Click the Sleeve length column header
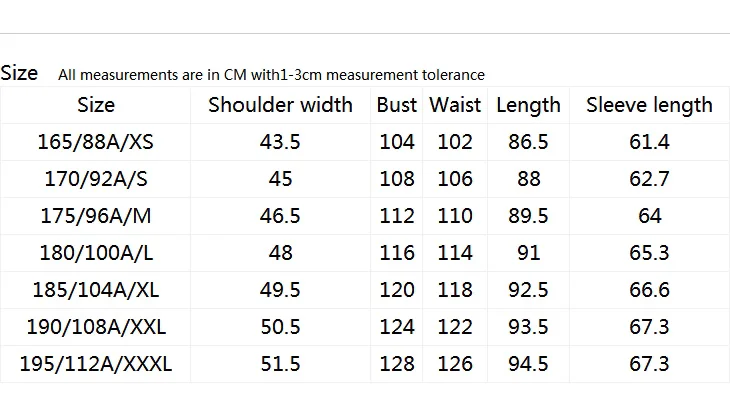 [649, 106]
